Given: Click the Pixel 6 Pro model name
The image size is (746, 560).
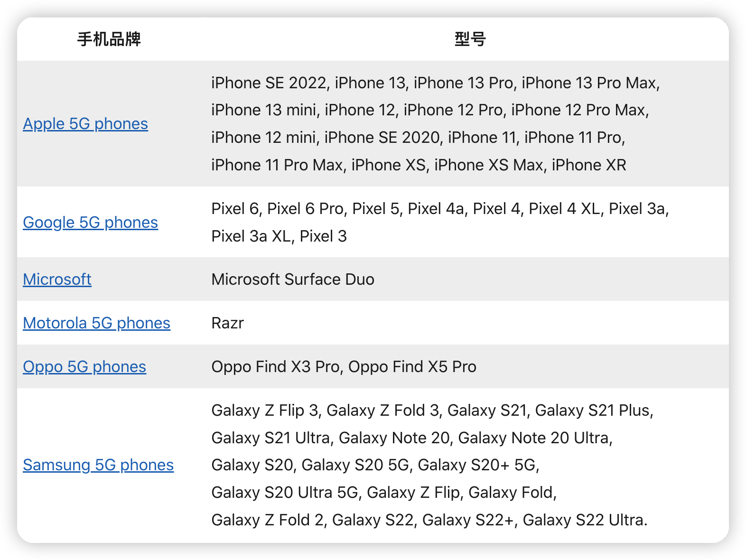Looking at the screenshot, I should click(305, 209).
